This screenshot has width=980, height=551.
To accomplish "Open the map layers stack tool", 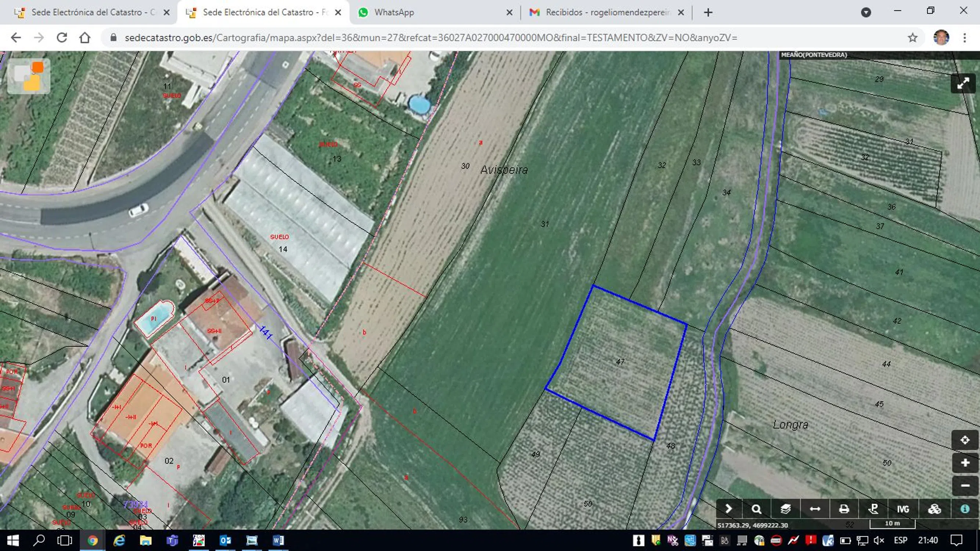I will click(x=786, y=509).
